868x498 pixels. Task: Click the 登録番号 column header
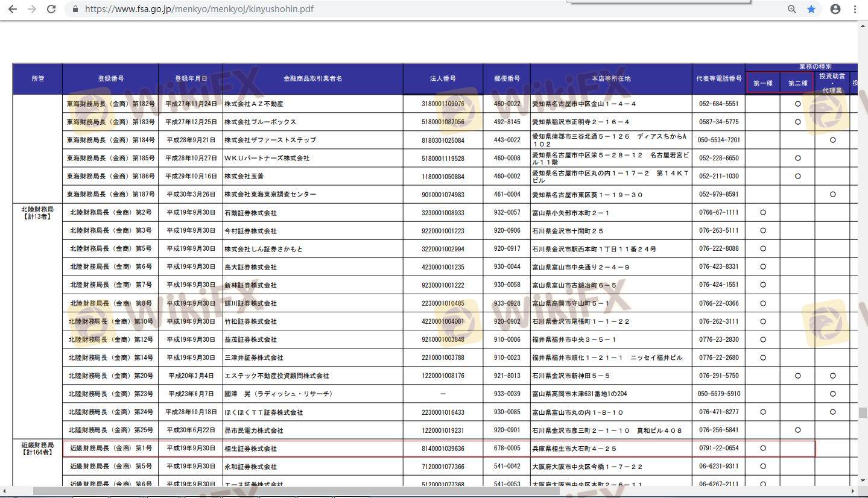pyautogui.click(x=110, y=79)
